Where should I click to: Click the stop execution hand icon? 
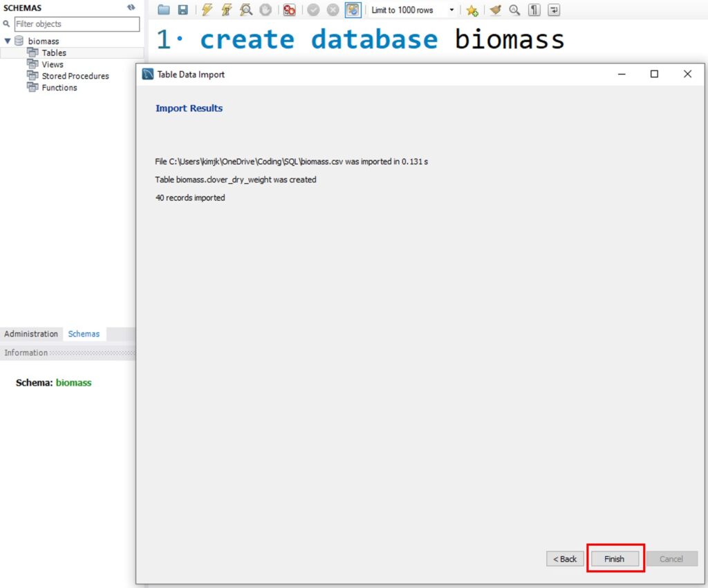265,10
